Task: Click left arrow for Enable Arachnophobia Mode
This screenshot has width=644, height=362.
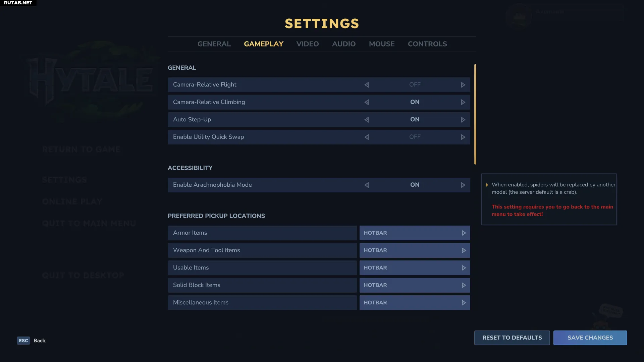Action: point(367,185)
